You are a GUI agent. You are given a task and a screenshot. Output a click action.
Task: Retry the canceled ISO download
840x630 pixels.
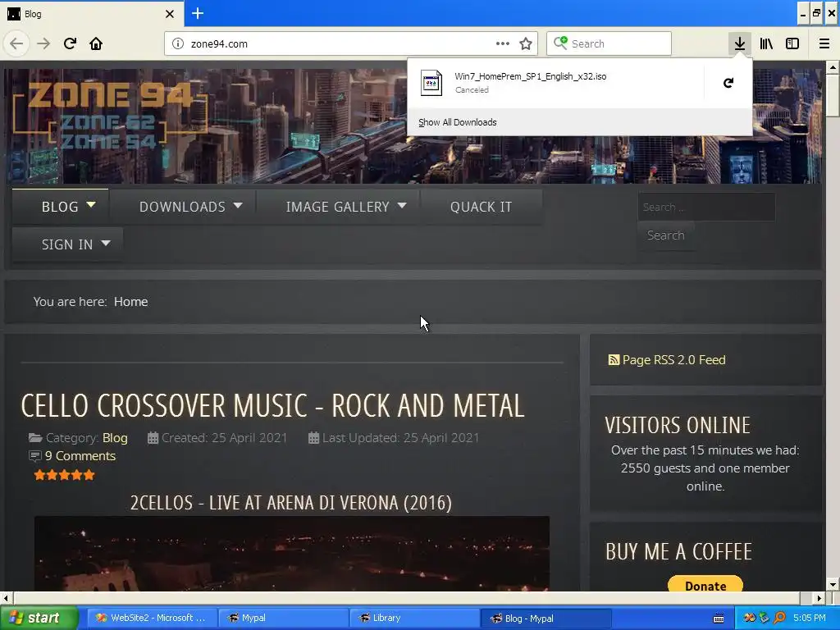tap(728, 83)
